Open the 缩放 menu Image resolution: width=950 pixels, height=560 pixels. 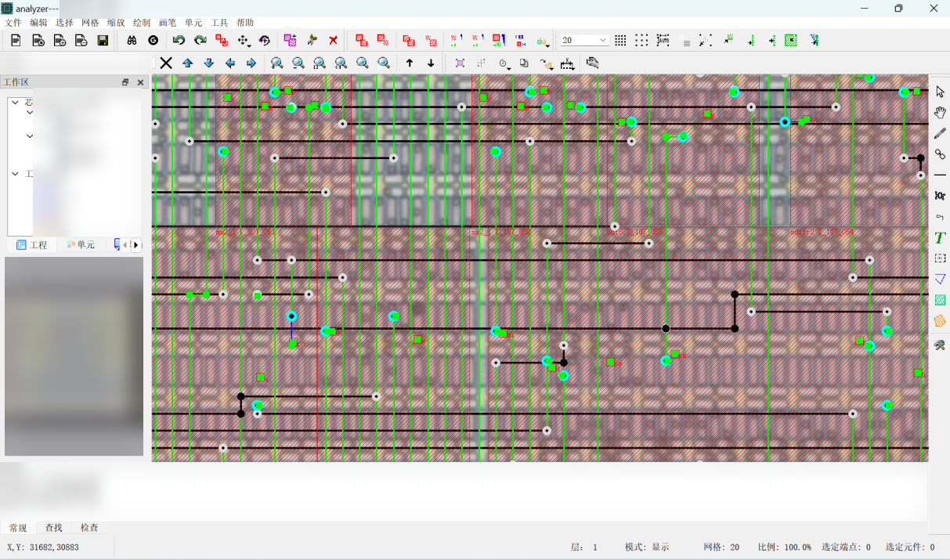click(x=116, y=23)
